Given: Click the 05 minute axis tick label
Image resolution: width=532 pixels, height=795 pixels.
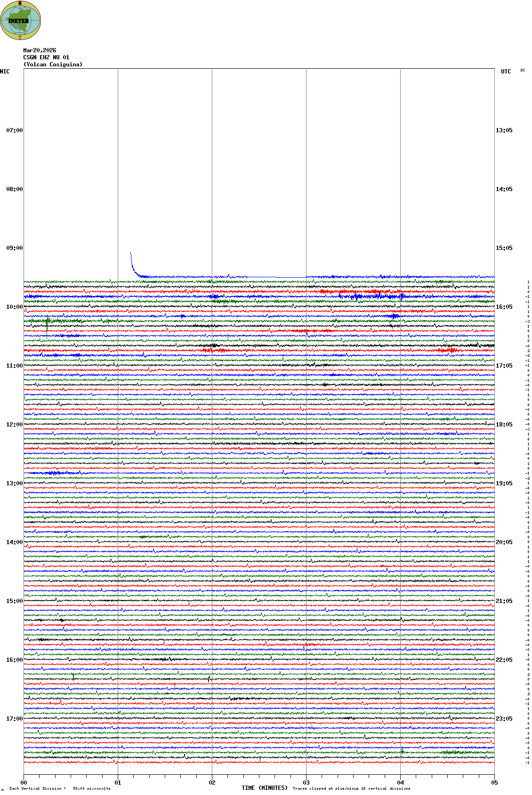Looking at the screenshot, I should [x=494, y=783].
